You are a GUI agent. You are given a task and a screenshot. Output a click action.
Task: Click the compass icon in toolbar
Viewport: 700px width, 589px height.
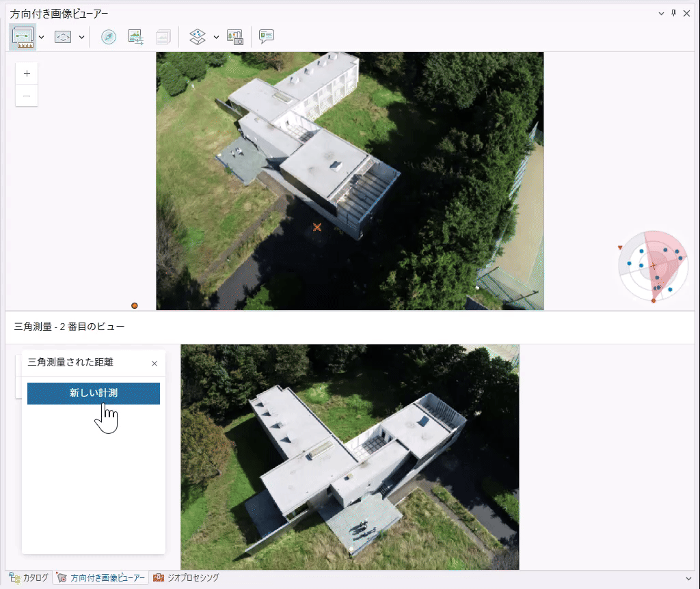point(109,37)
